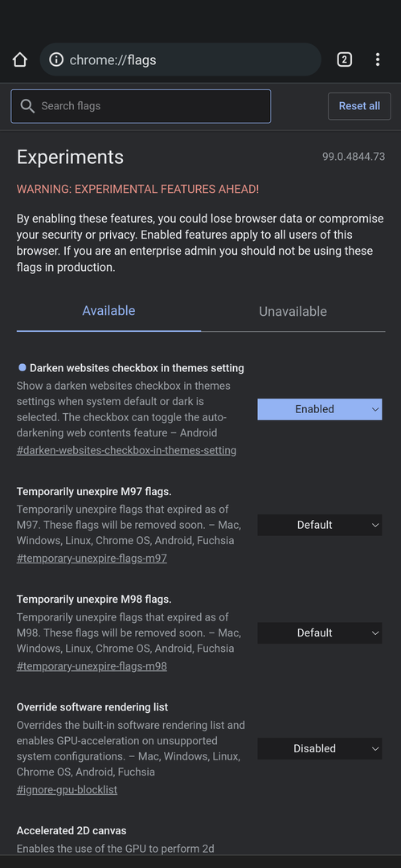Open the site info icon beside chrome://flags
401x868 pixels.
point(56,59)
